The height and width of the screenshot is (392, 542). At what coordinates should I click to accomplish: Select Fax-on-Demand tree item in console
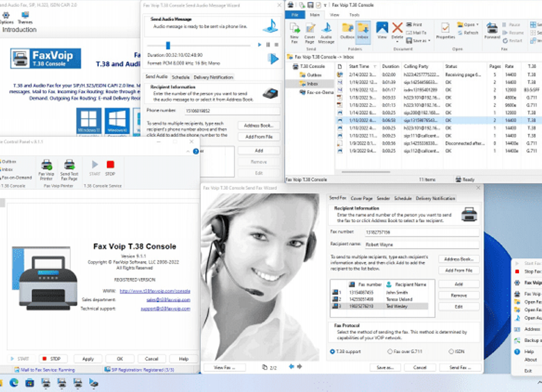[317, 92]
